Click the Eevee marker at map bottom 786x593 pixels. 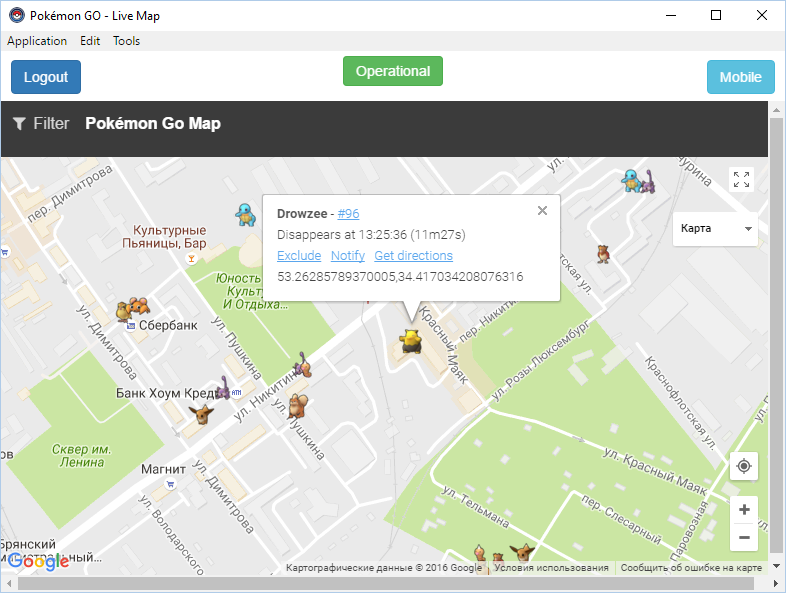[522, 552]
